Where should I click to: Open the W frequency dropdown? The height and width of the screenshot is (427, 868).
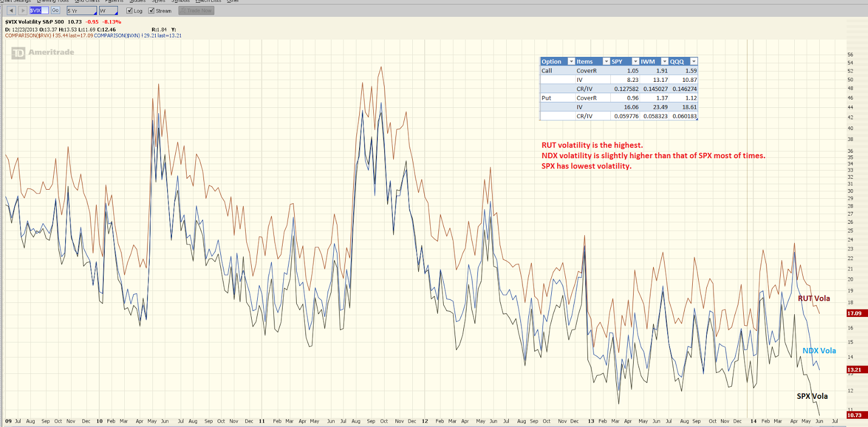coord(108,11)
